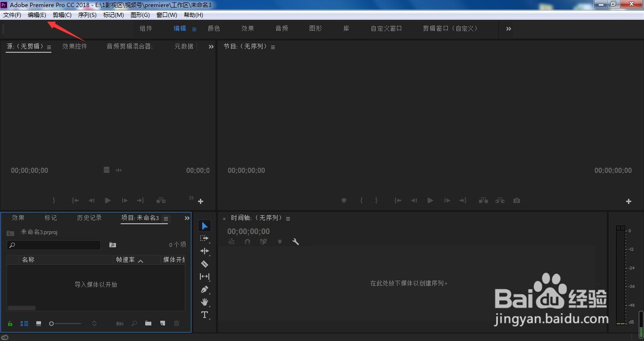Click Lift button in Program monitor

click(x=483, y=201)
